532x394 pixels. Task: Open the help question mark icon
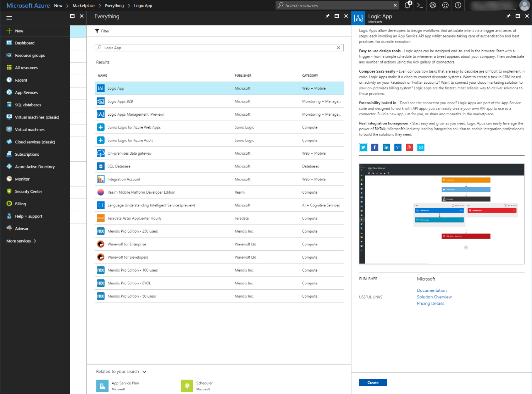[458, 5]
